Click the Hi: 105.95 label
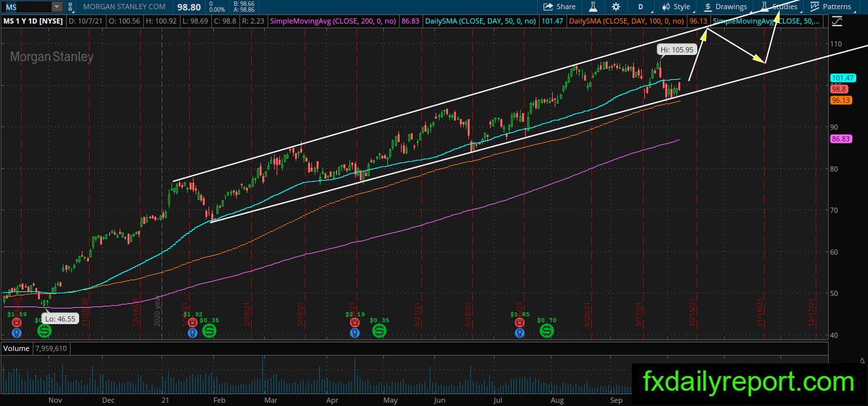This screenshot has width=868, height=406. coord(676,49)
